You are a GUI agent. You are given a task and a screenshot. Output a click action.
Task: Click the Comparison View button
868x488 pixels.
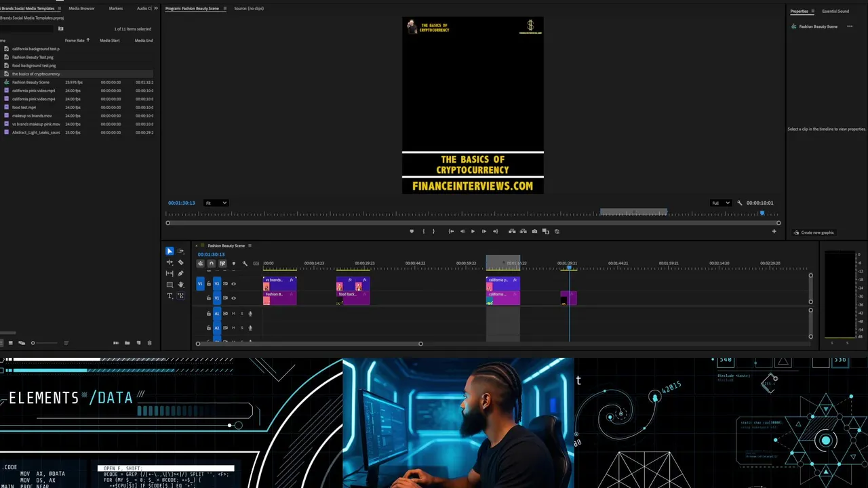point(545,231)
